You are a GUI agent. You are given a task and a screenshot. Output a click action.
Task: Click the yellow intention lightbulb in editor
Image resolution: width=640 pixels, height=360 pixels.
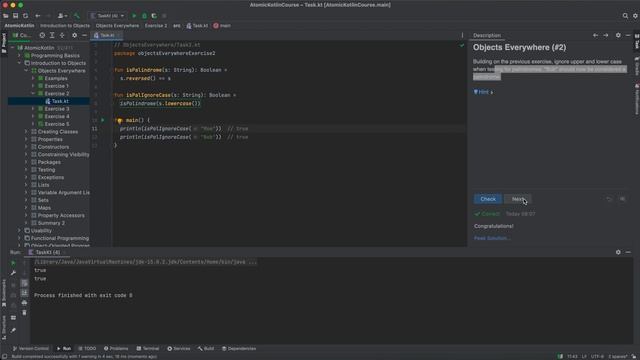119,120
